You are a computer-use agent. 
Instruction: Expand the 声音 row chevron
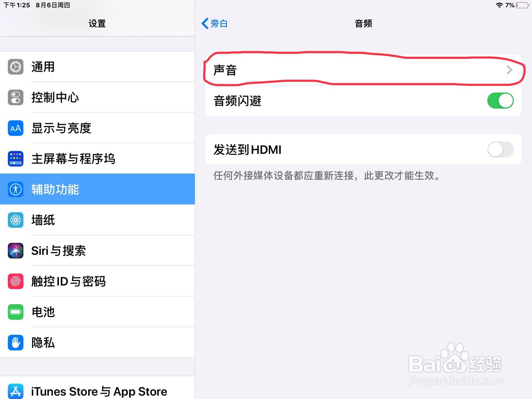coord(509,70)
